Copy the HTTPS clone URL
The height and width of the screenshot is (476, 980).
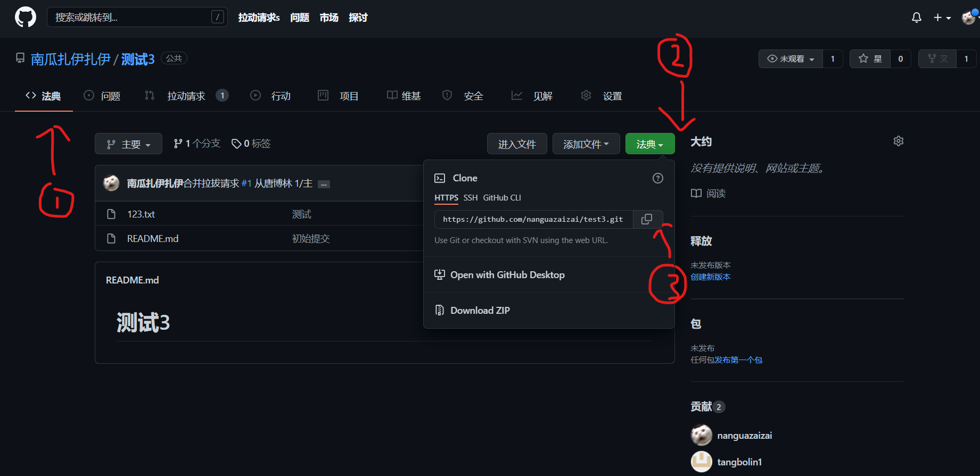(647, 219)
